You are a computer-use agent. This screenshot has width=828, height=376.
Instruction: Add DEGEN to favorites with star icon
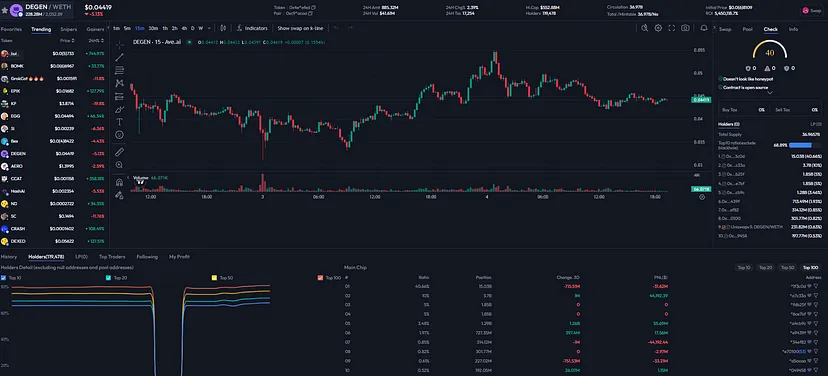[4, 10]
